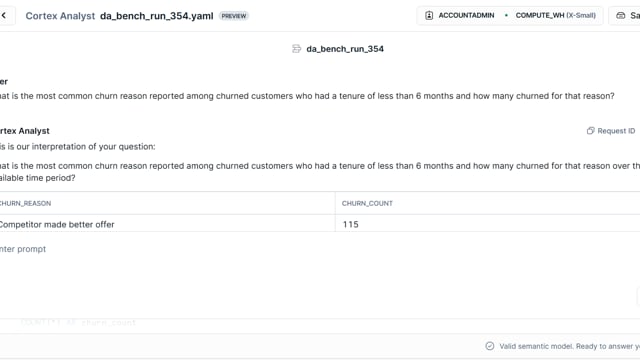
Task: Click the Save icon in the header
Action: point(620,16)
